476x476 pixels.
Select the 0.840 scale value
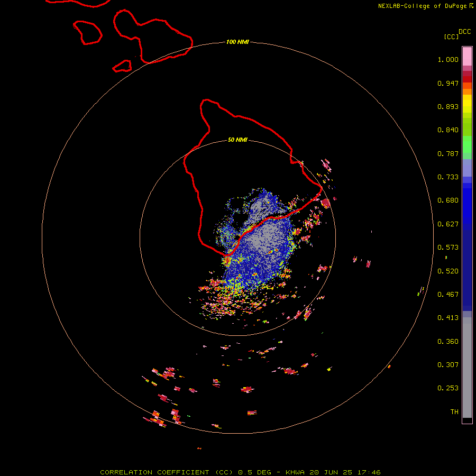point(448,130)
